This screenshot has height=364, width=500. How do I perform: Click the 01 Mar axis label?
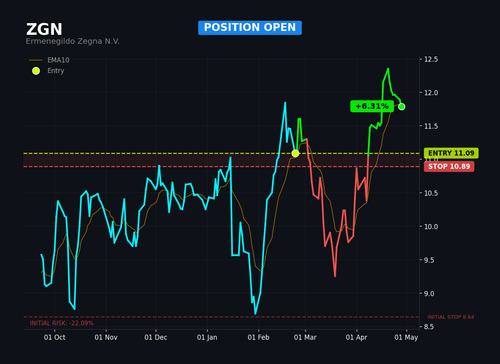[x=305, y=337]
